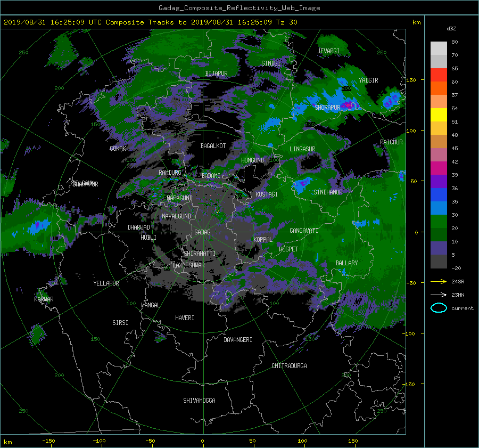Click the LAXMESHWAR city label

click(x=188, y=265)
